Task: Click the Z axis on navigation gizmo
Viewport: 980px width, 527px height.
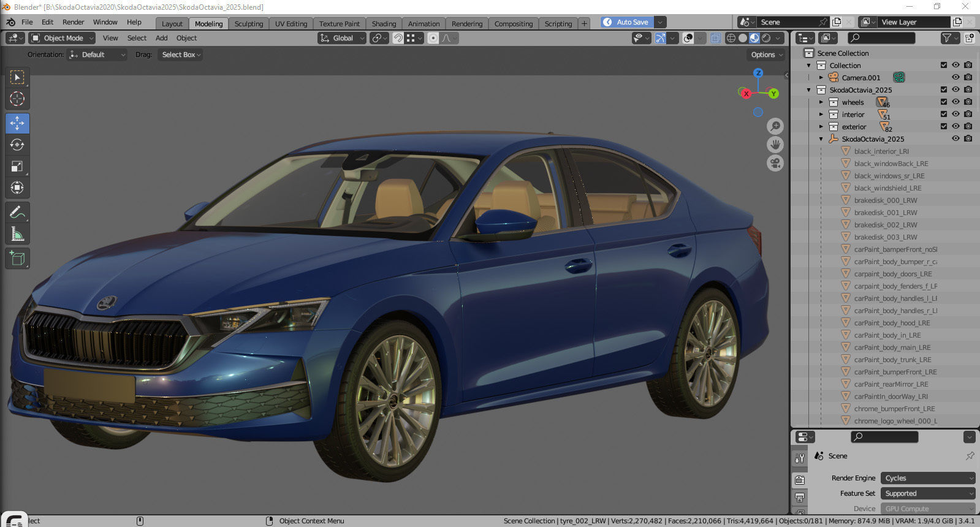Action: [758, 73]
